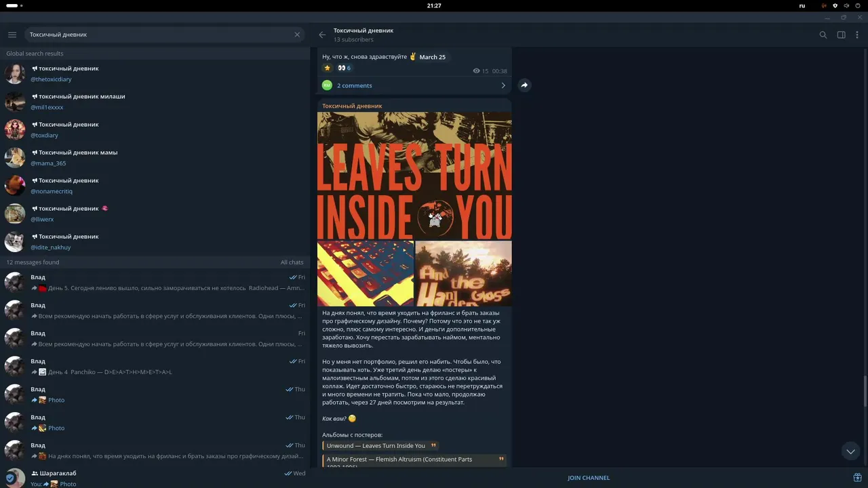868x488 pixels.
Task: Click avatar of @toxdiary channel
Action: 15,129
